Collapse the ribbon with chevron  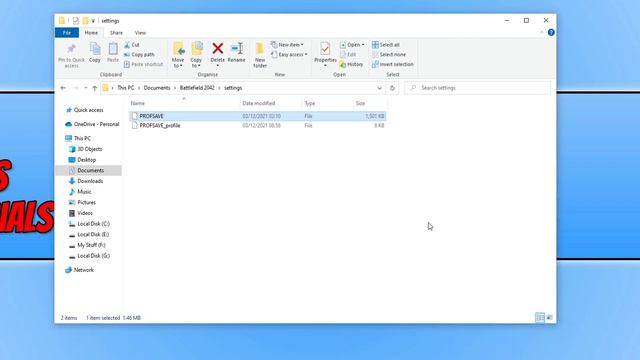click(x=542, y=33)
